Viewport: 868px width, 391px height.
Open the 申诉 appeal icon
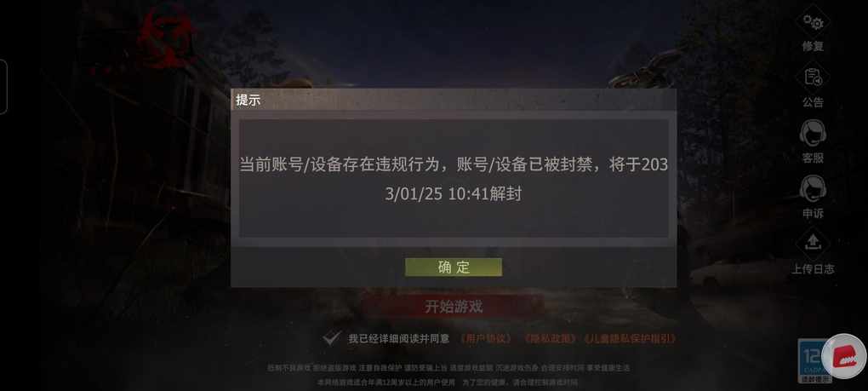813,189
